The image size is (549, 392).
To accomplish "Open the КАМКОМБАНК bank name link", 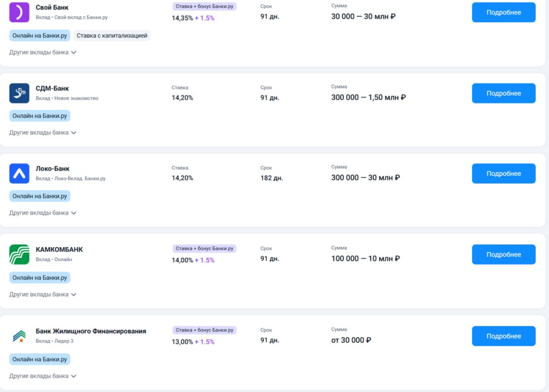I will click(x=59, y=250).
